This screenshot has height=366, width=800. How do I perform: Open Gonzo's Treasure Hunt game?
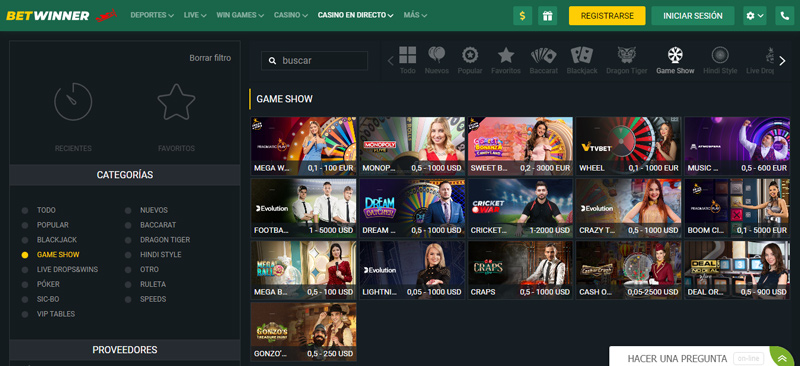tap(304, 332)
